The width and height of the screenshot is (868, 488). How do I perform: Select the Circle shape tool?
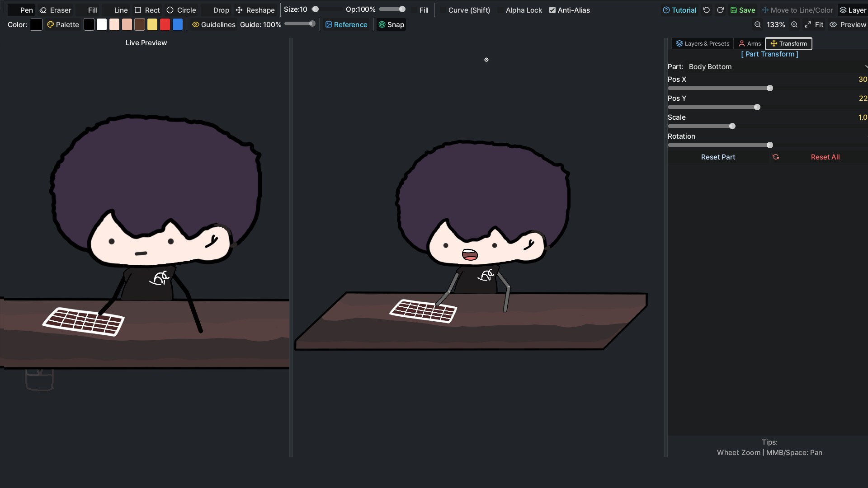181,10
